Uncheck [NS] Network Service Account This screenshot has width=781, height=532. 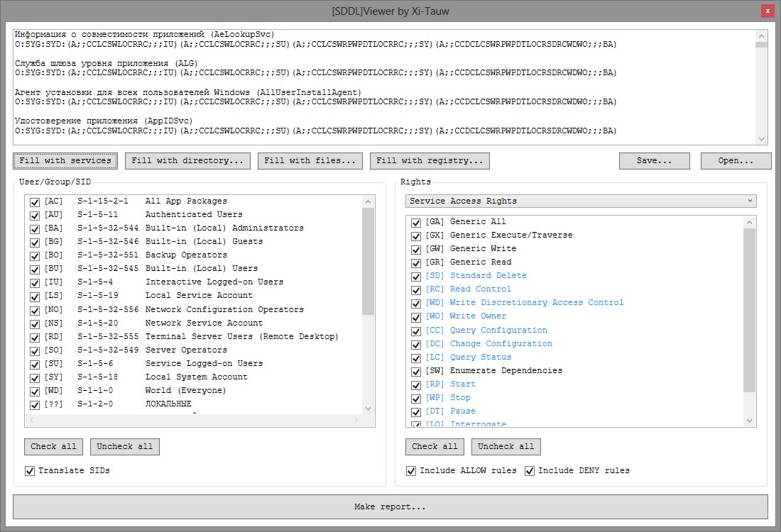[x=34, y=324]
